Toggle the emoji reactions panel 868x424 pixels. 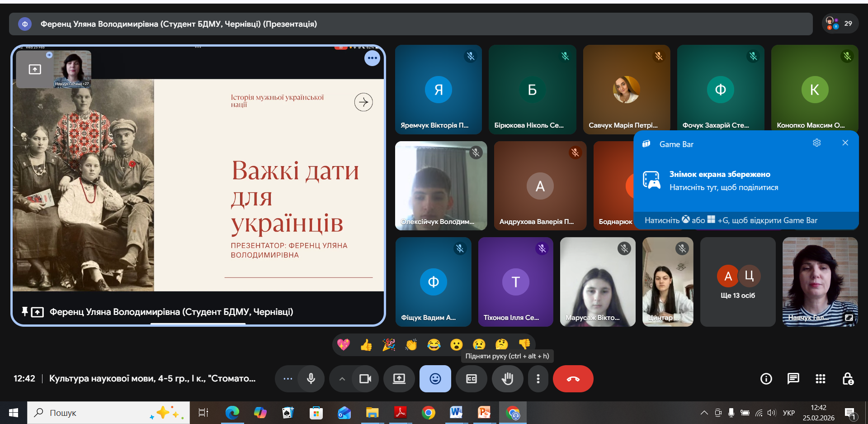click(x=435, y=379)
